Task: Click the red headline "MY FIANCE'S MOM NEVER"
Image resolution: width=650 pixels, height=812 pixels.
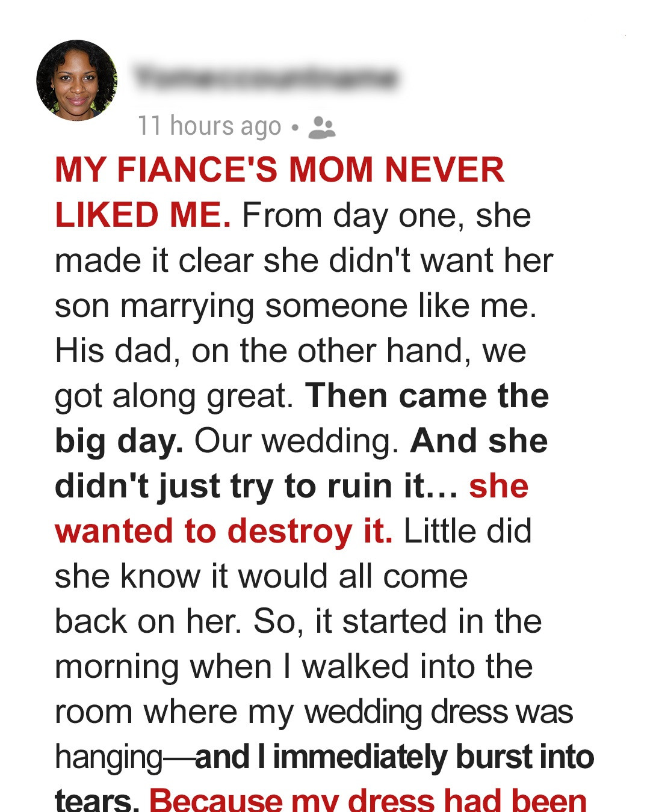Action: [x=279, y=170]
